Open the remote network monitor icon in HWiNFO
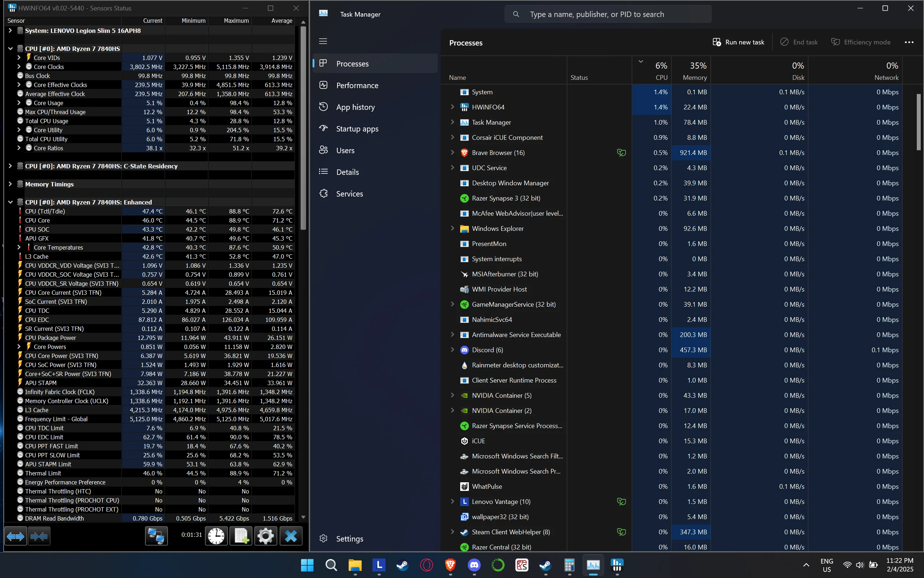924x578 pixels. (x=157, y=536)
